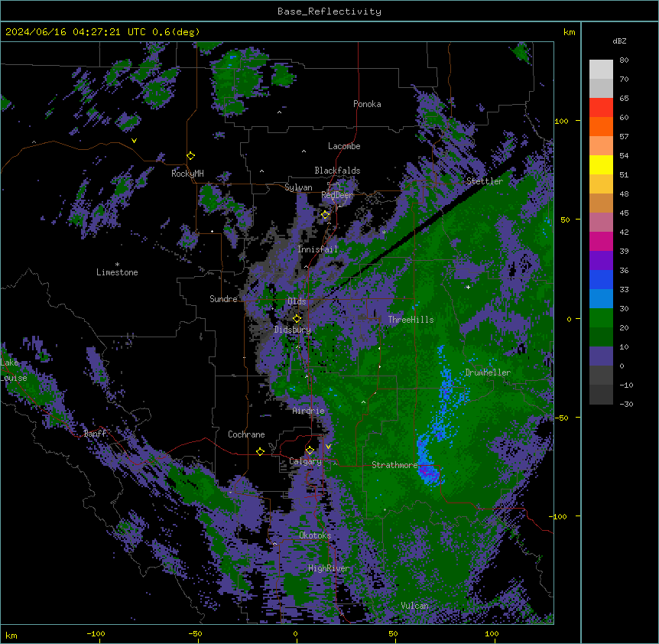
Task: Click the -30 value in the dBZ legend
Action: (626, 404)
